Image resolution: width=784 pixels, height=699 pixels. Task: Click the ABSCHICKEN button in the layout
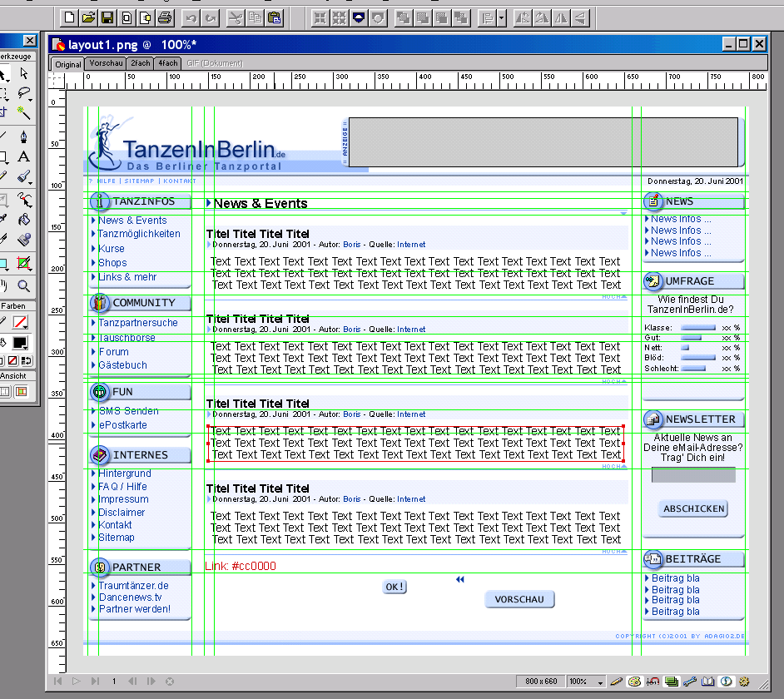point(694,508)
